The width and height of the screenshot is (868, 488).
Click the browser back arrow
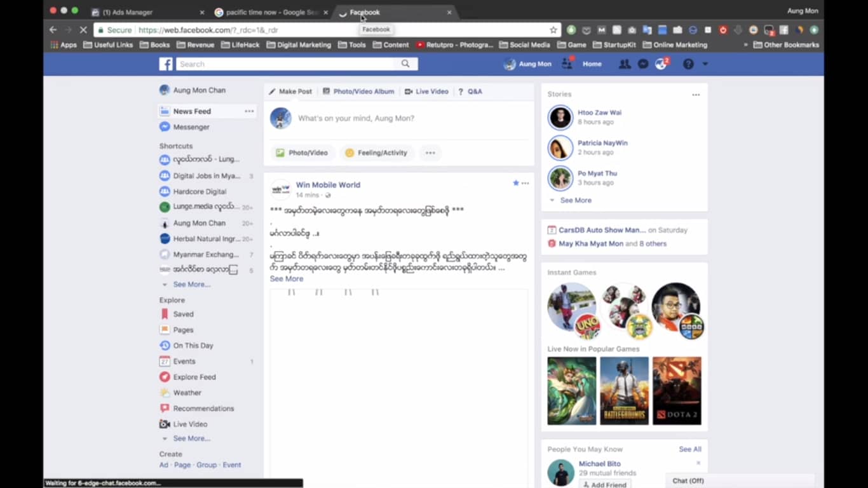pos(53,30)
